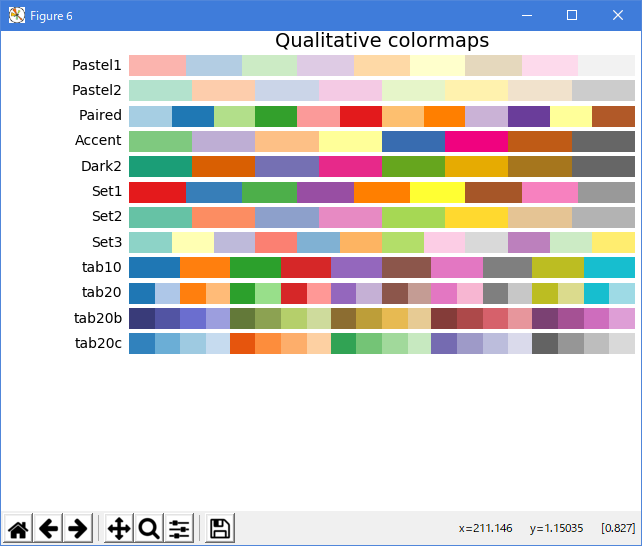Viewport: 642px width, 546px height.
Task: Click the y=1.15035 coordinate readout
Action: 556,528
